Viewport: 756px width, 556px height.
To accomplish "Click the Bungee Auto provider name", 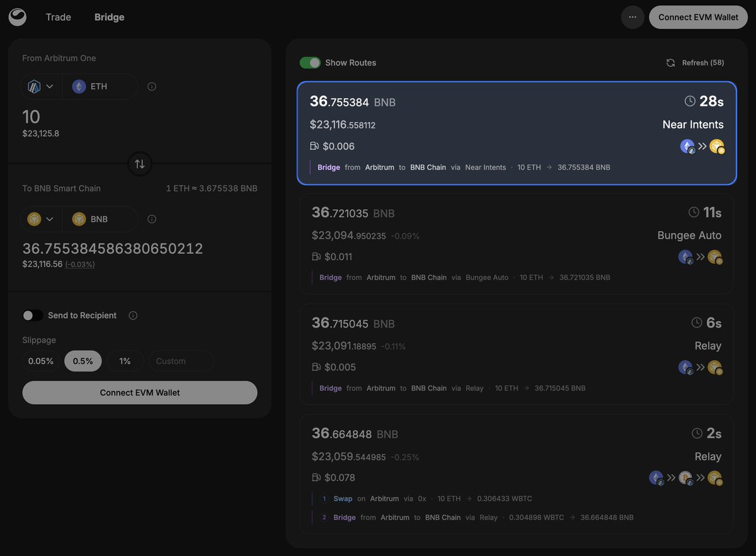I will coord(689,235).
